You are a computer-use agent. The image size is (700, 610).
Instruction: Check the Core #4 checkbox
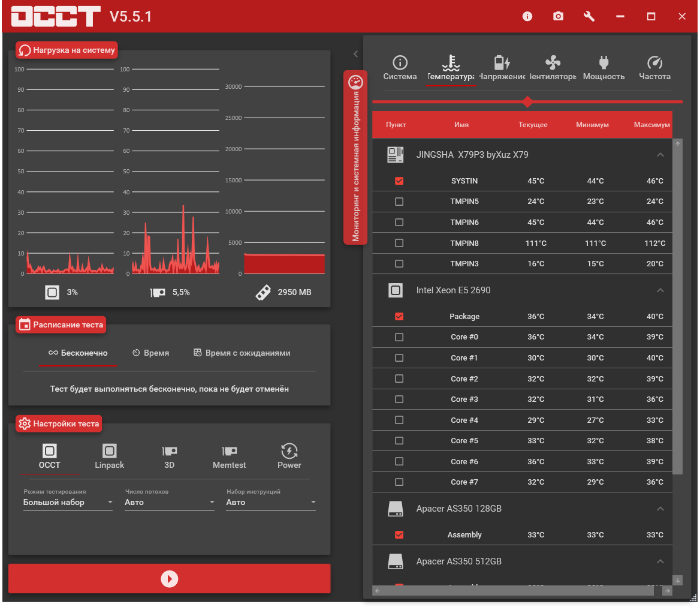click(399, 420)
